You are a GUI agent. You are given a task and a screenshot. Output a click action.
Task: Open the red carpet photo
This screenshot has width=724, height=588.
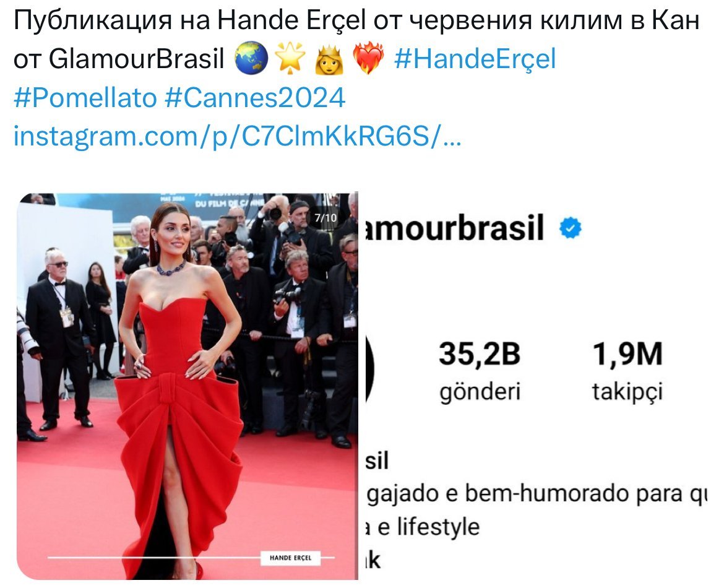click(x=187, y=386)
